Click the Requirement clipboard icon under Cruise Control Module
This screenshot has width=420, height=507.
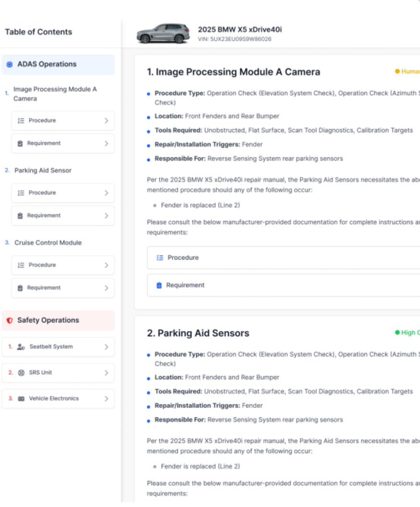pos(20,288)
